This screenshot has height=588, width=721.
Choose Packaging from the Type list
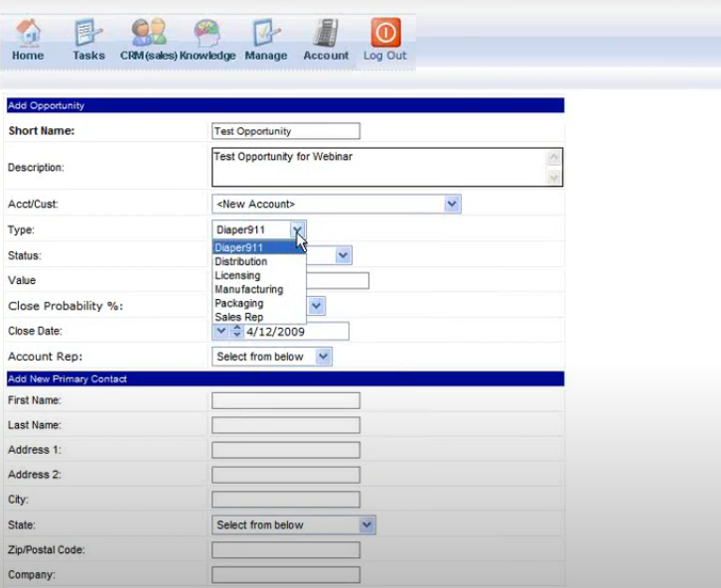point(259,303)
